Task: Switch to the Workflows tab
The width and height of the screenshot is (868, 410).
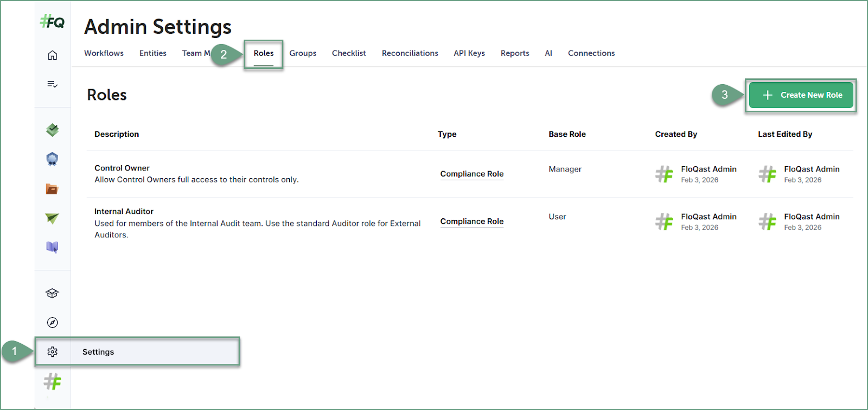Action: (x=104, y=53)
